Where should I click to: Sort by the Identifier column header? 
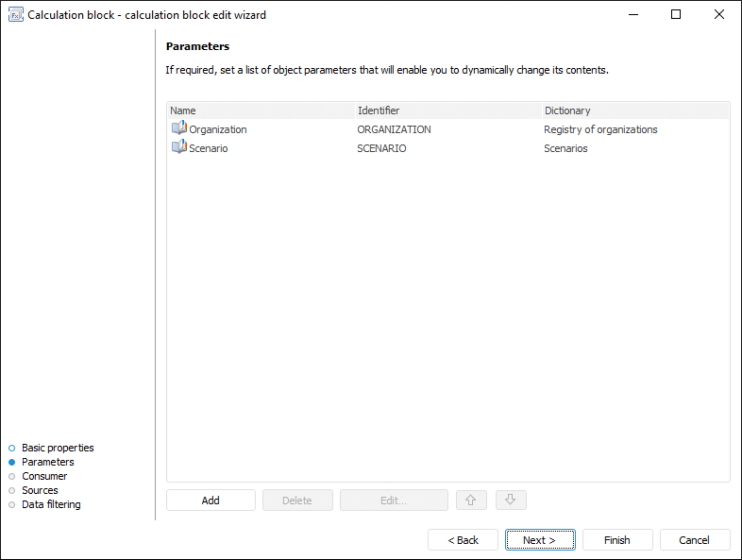tap(447, 110)
